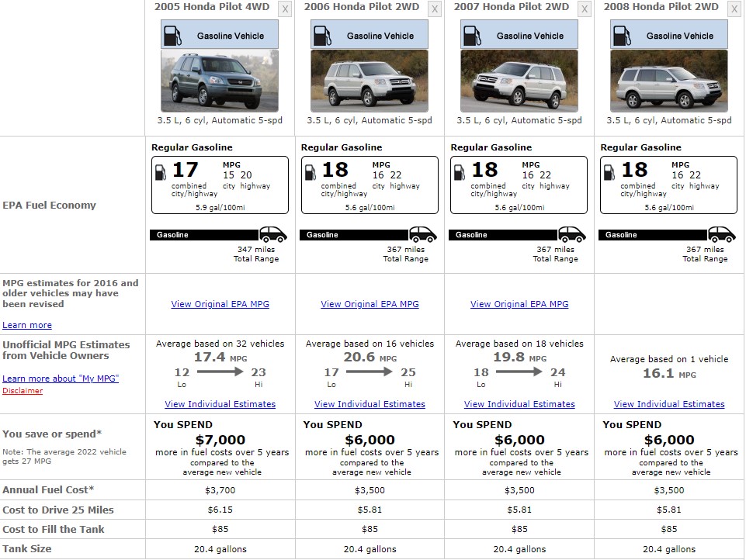View Original EPA MPG for 2007 Pilot

pos(519,304)
